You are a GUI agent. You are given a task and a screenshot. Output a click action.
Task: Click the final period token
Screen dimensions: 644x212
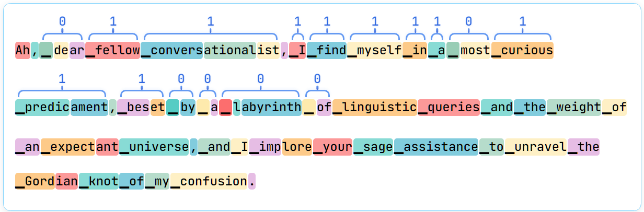pos(252,181)
